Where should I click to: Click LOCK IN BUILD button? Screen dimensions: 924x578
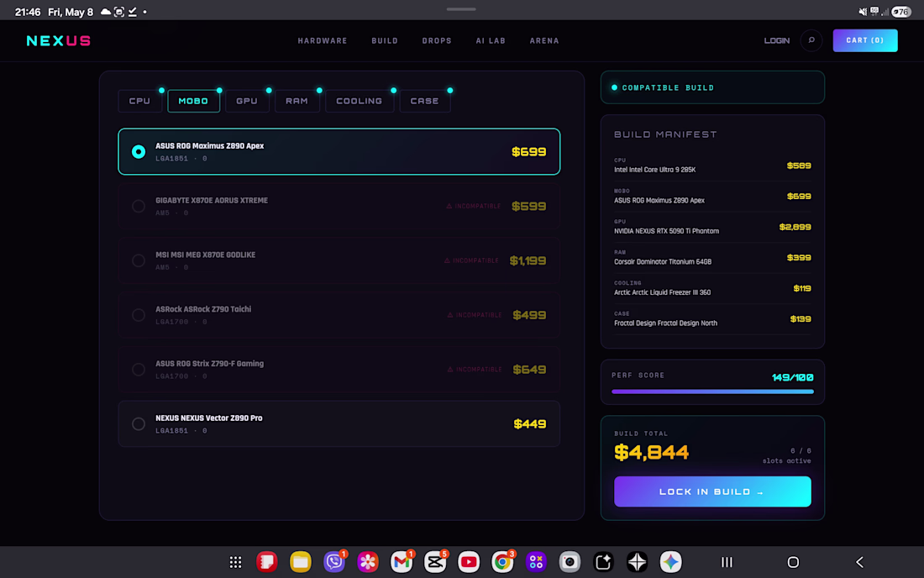tap(712, 491)
